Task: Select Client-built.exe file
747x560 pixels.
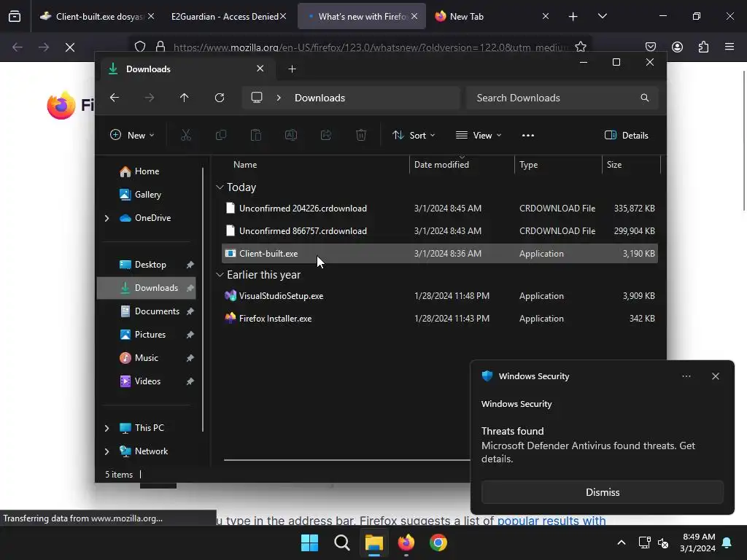Action: [440, 253]
